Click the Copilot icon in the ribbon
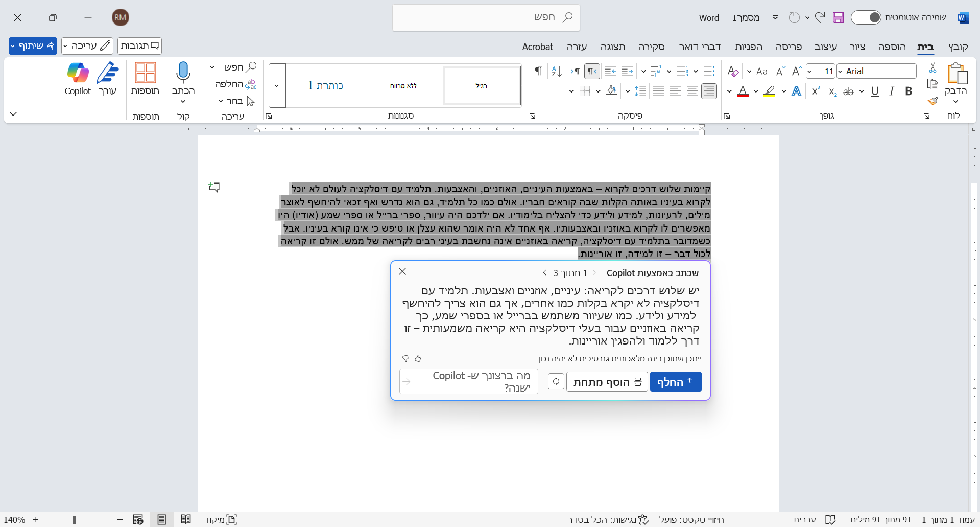Image resolution: width=980 pixels, height=527 pixels. pyautogui.click(x=78, y=79)
